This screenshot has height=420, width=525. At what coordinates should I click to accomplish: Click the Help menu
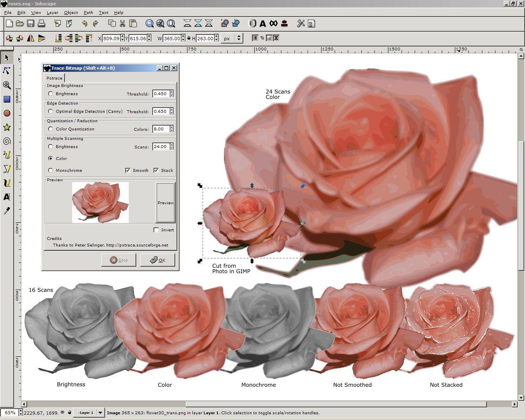[x=119, y=12]
